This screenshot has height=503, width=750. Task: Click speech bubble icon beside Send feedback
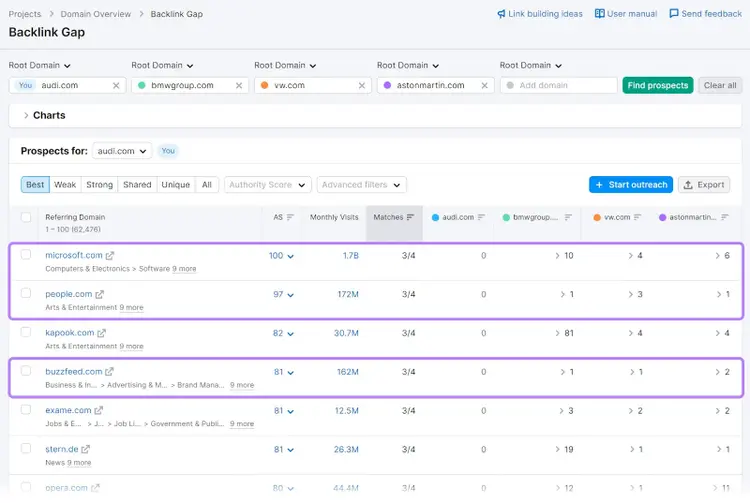(x=673, y=13)
